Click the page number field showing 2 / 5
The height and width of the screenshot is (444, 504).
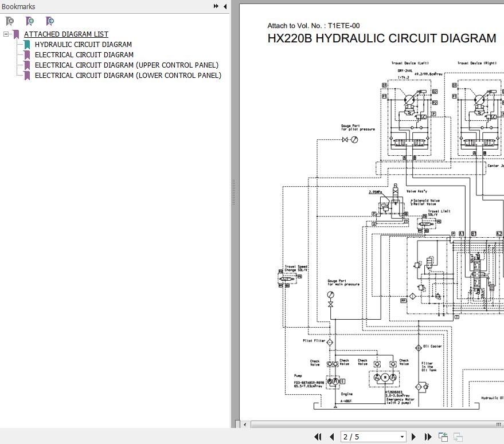(370, 437)
